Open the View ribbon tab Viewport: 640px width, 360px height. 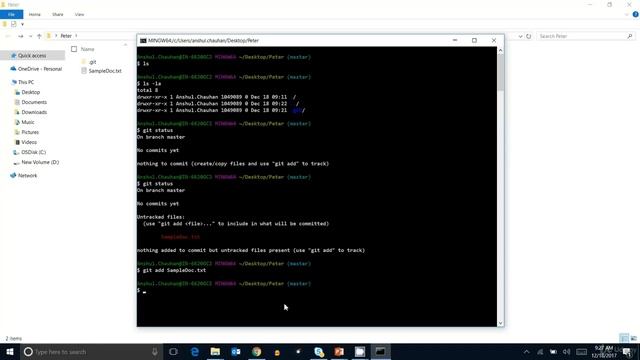[x=79, y=14]
